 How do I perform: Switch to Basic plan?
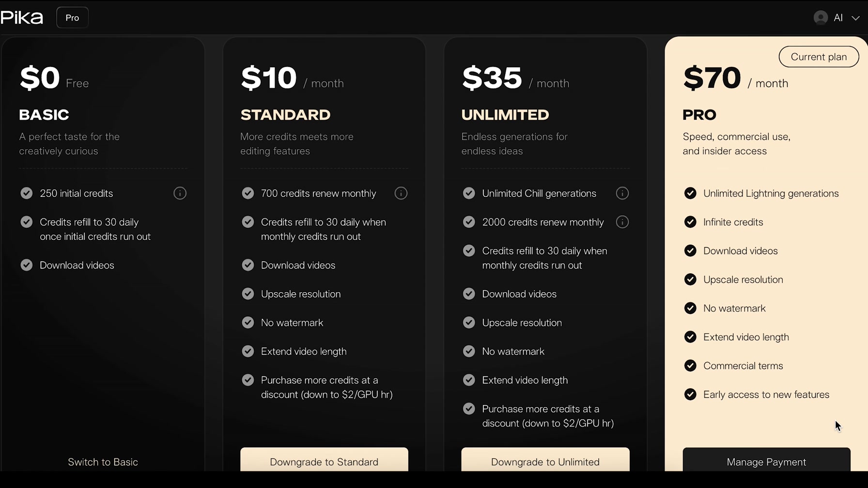tap(103, 462)
